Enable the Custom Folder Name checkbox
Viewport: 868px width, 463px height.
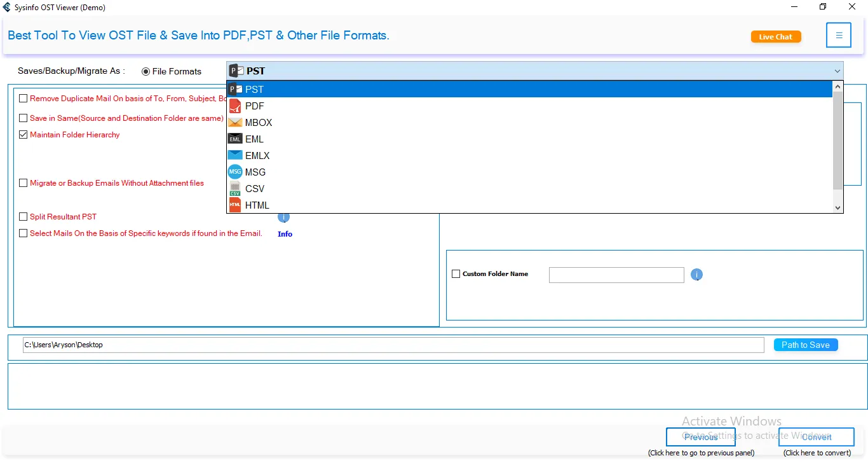(456, 274)
